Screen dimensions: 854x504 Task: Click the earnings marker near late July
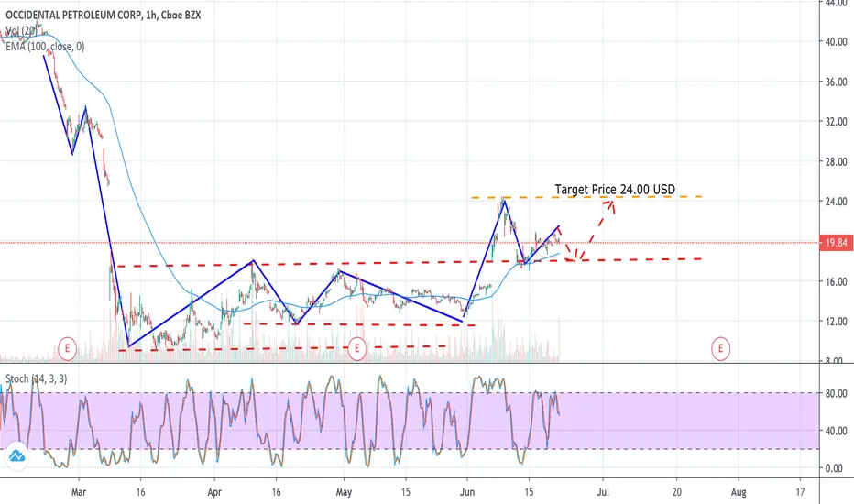tap(720, 347)
